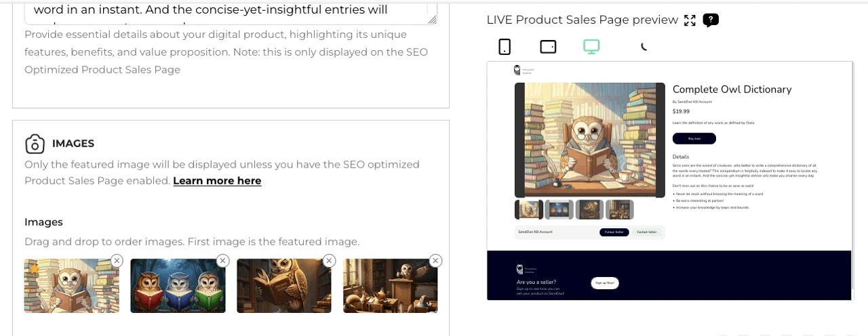Select the three owls reading thumbnail
Screen dimensions: 868x336
click(x=178, y=286)
